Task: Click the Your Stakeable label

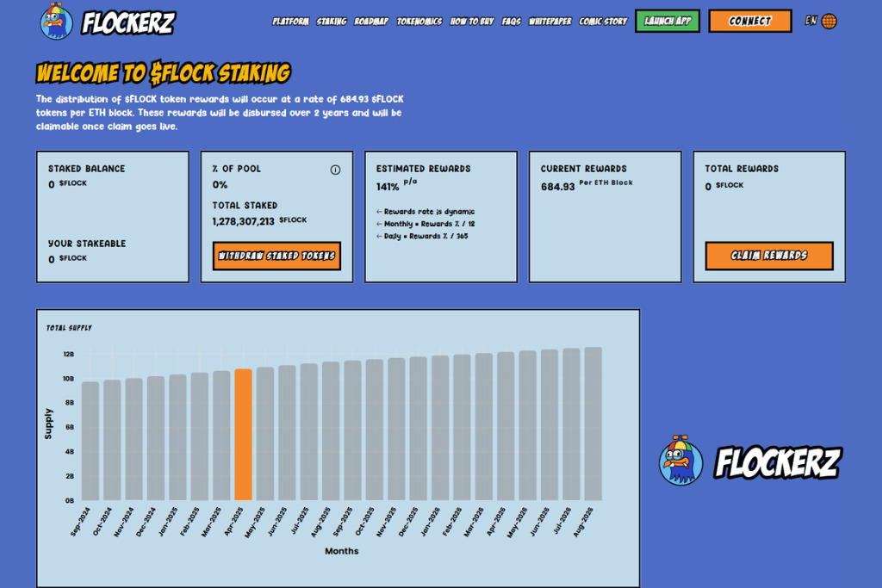Action: pyautogui.click(x=87, y=244)
